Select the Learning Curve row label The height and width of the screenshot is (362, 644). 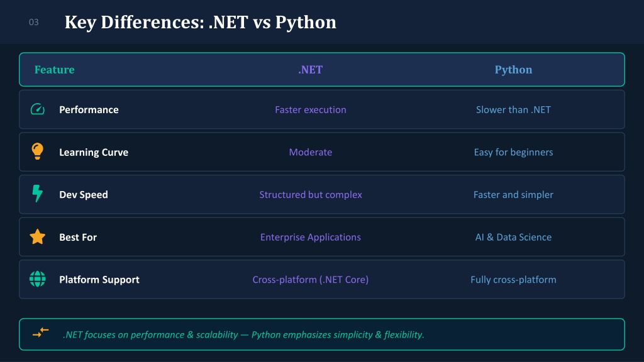click(94, 152)
